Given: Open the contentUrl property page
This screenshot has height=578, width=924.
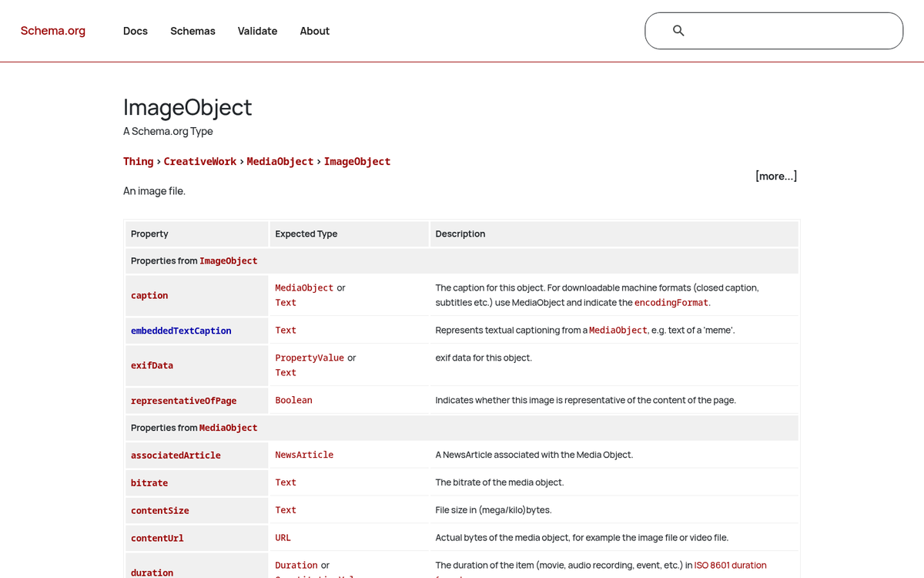Looking at the screenshot, I should 156,537.
